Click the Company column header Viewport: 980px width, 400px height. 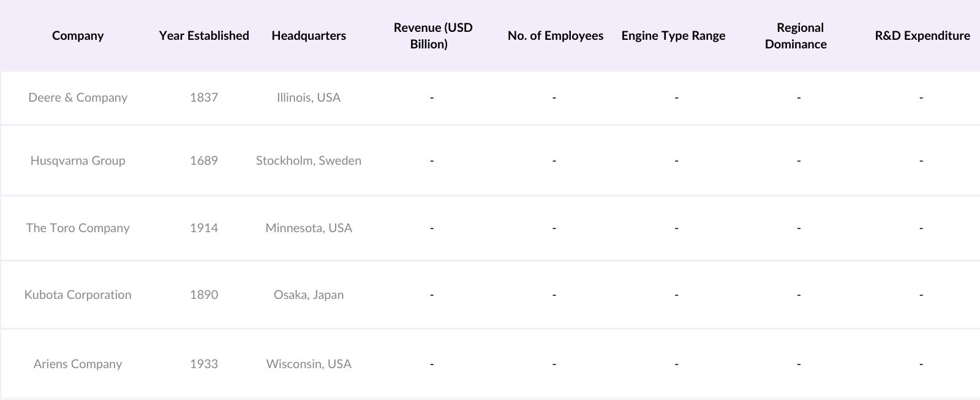click(78, 36)
